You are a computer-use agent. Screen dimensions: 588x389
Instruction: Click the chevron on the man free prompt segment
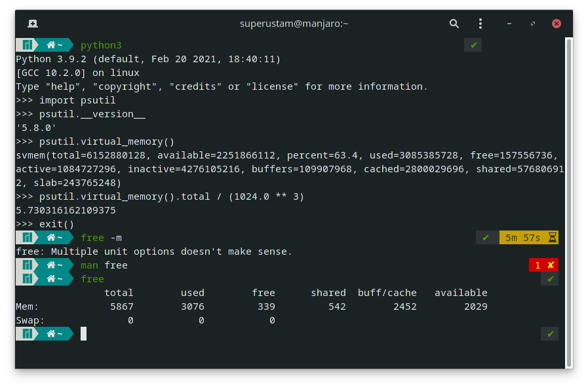72,265
